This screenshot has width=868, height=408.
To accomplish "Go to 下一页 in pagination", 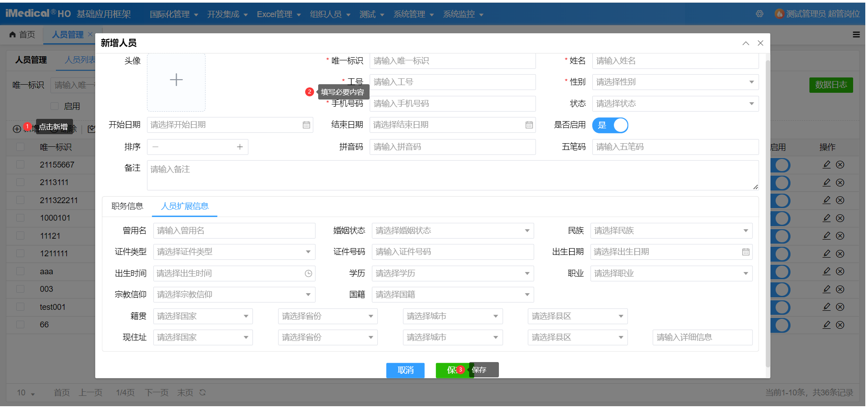I will (x=156, y=393).
